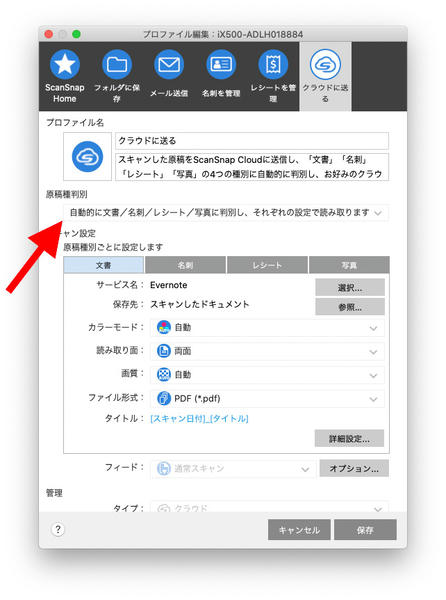Click the 画質 image quality checker icon

pos(164,375)
